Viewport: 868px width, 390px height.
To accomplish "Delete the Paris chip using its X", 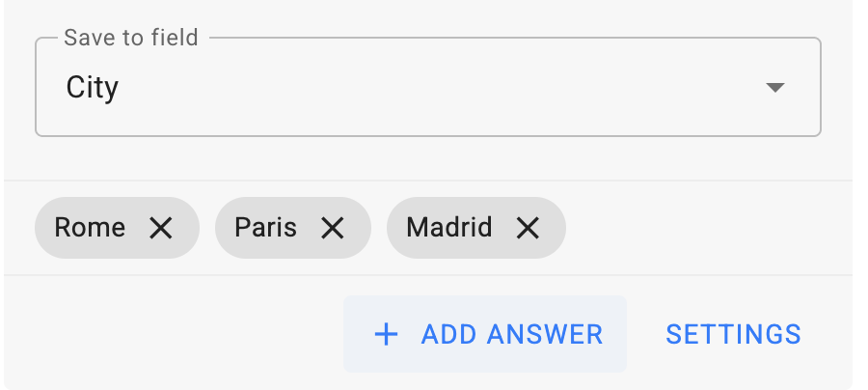I will pyautogui.click(x=333, y=228).
